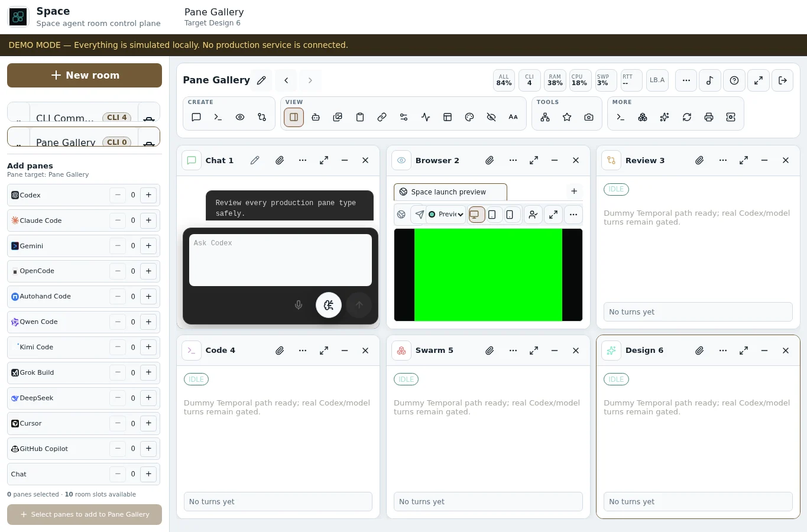Click the camera snapshot icon in TOOLS
807x532 pixels.
point(589,117)
